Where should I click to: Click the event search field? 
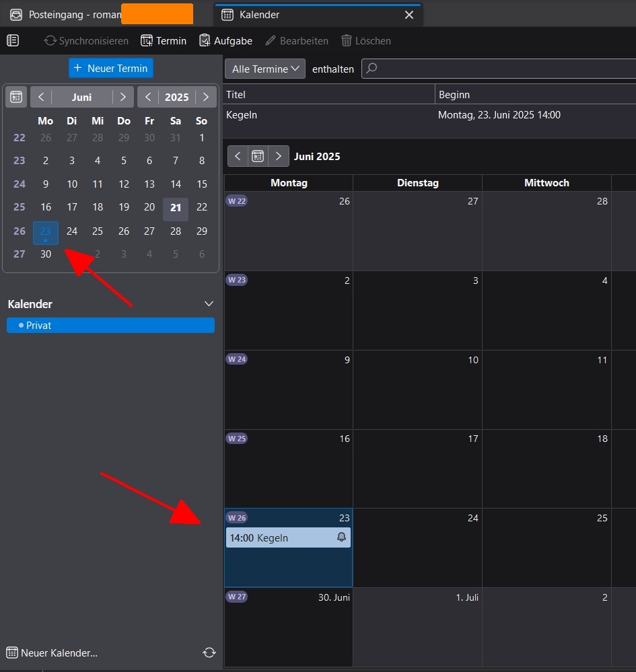pos(498,69)
